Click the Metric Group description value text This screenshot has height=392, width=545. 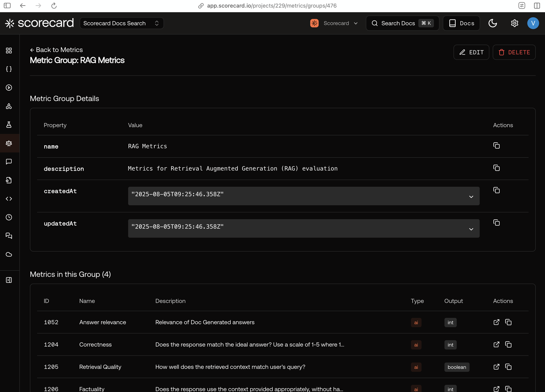[x=233, y=168]
